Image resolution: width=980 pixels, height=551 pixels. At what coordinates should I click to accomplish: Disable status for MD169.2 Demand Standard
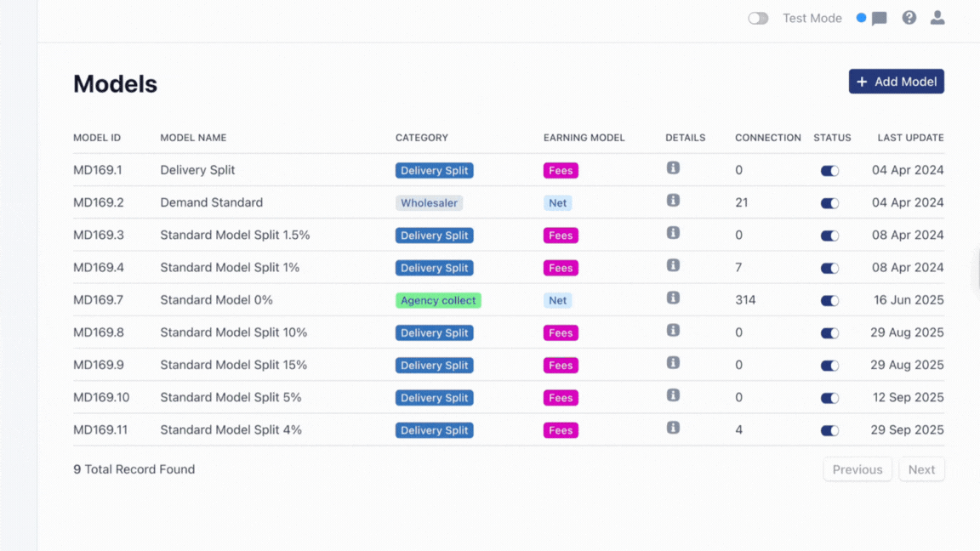coord(829,203)
